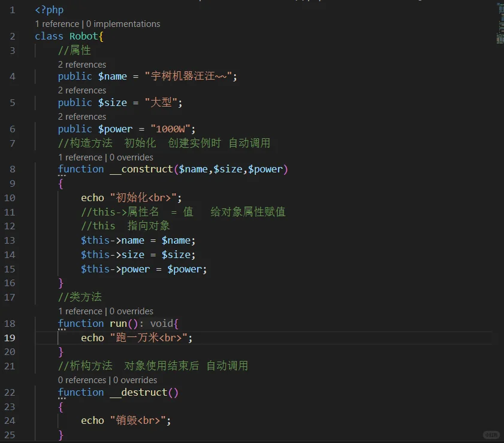Open '0 overrides' CodeLens above __destruct function

click(135, 380)
